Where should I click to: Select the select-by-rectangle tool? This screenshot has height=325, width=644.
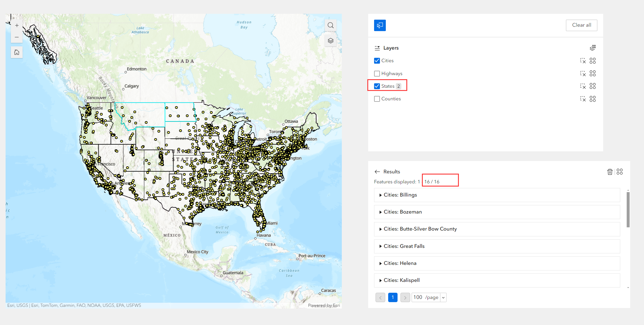point(380,25)
